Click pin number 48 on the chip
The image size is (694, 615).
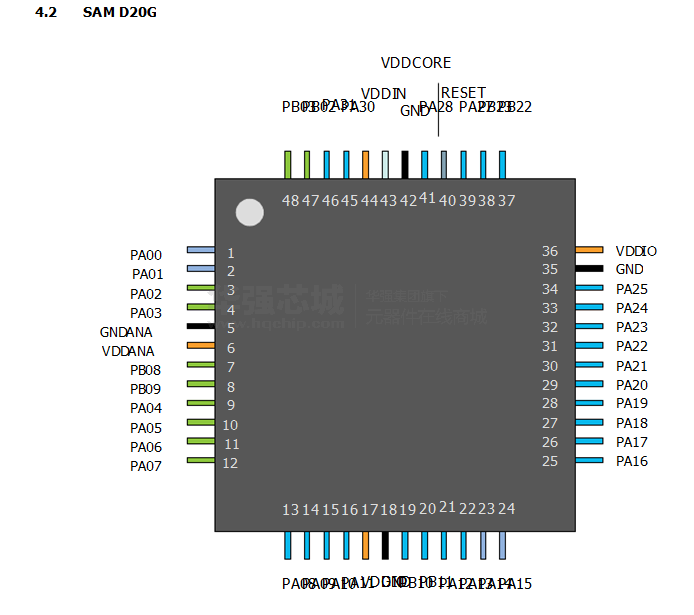coord(290,200)
